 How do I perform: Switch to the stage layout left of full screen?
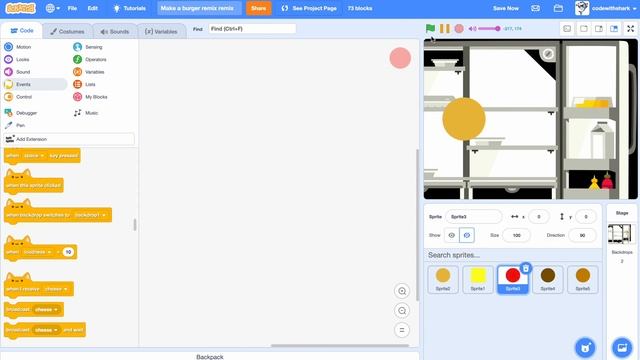coord(614,29)
